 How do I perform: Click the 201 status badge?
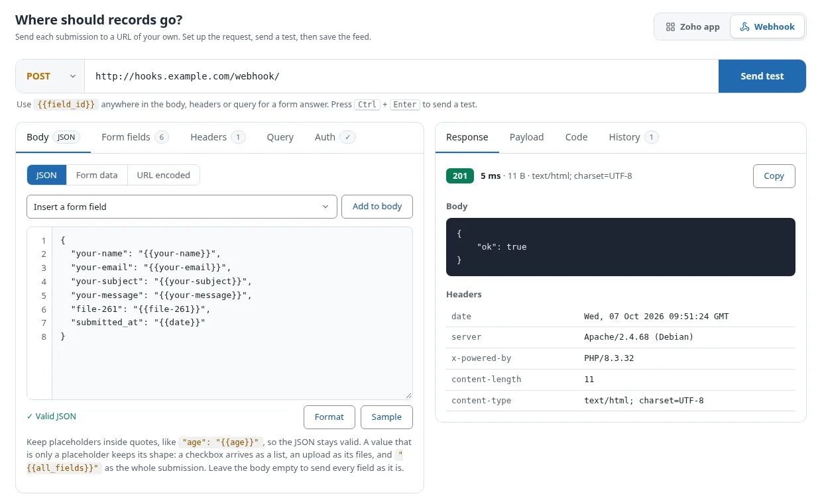pyautogui.click(x=460, y=176)
